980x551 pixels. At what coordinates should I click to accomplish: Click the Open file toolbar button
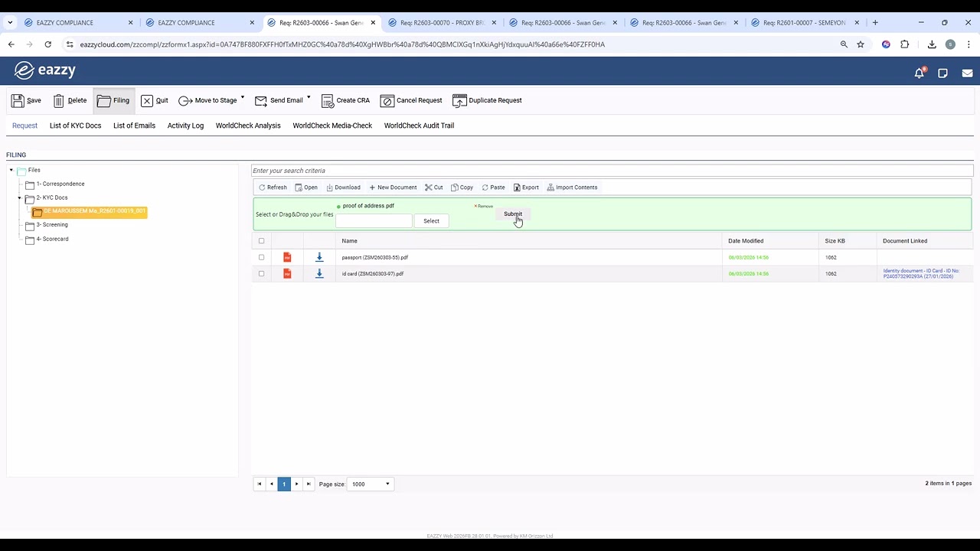306,187
